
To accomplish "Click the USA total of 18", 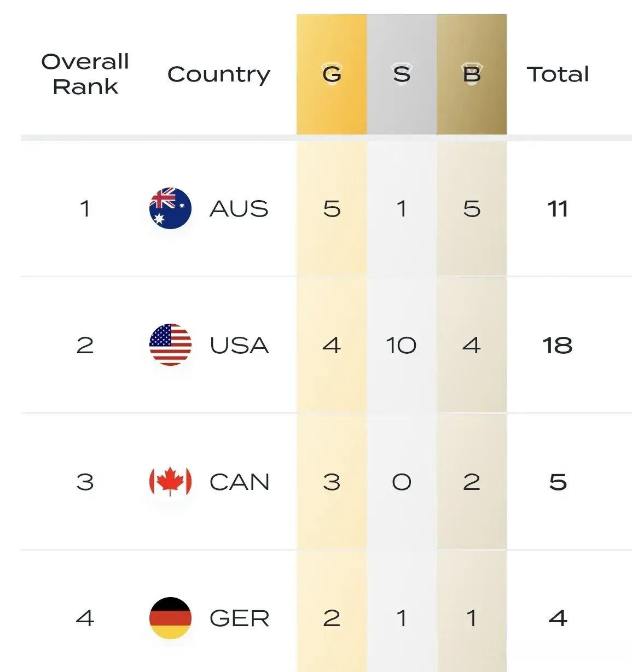I will pos(558,345).
